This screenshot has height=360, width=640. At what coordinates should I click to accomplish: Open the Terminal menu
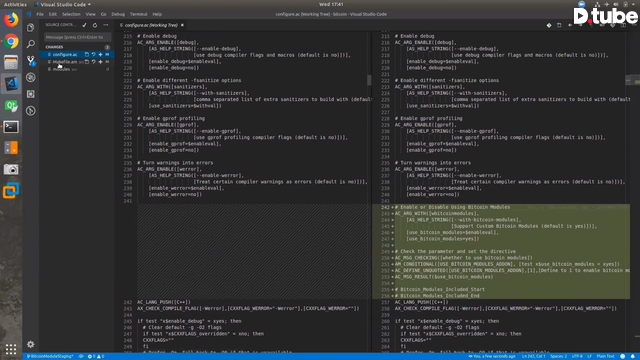point(138,14)
